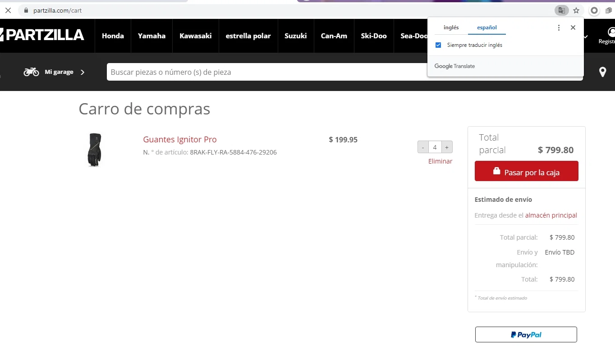Image resolution: width=615 pixels, height=364 pixels.
Task: Click the Mi garage label
Action: [59, 72]
